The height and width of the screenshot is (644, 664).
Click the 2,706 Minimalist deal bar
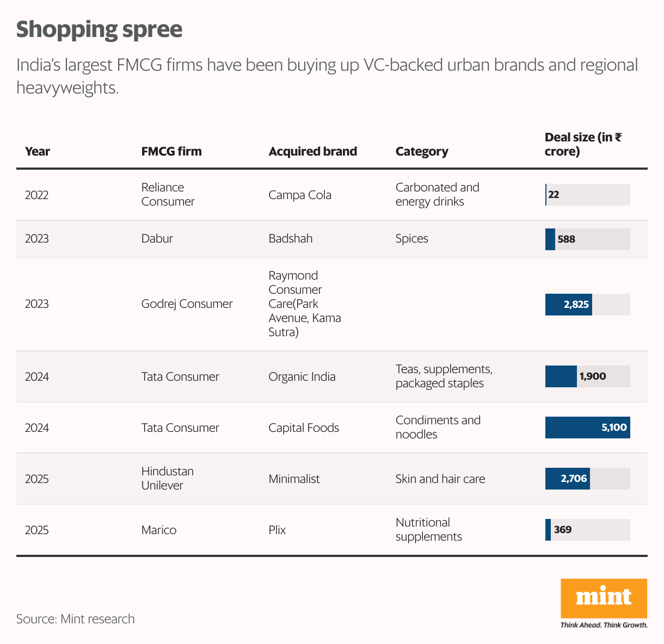point(568,479)
